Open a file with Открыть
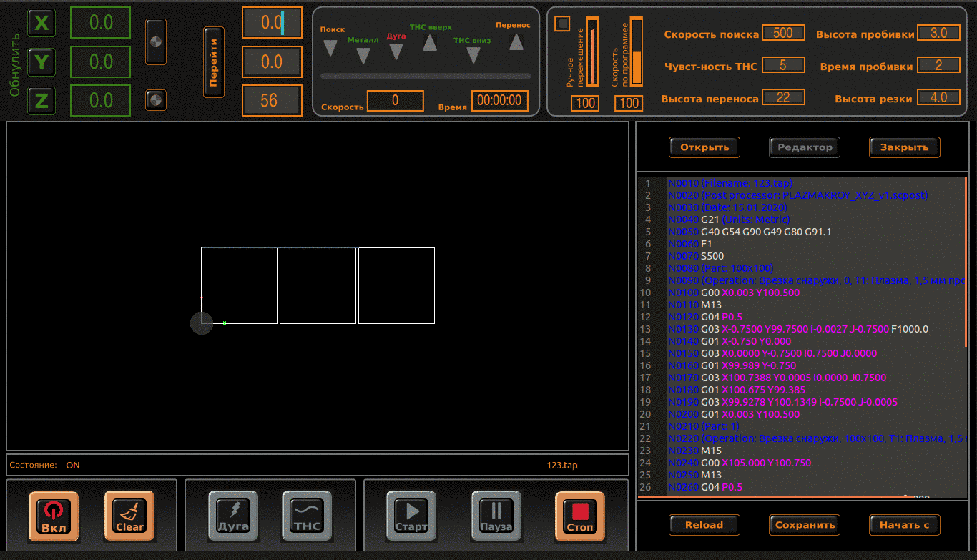The height and width of the screenshot is (560, 977). tap(704, 147)
